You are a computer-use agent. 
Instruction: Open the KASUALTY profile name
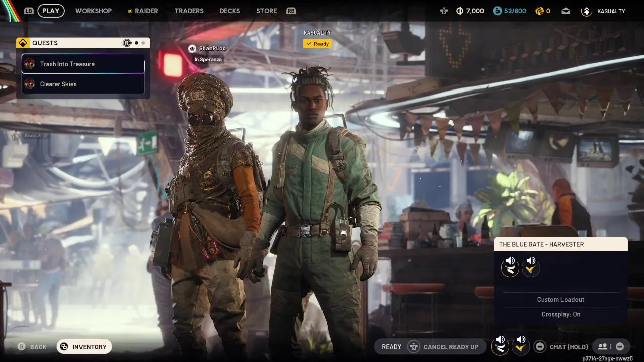611,11
